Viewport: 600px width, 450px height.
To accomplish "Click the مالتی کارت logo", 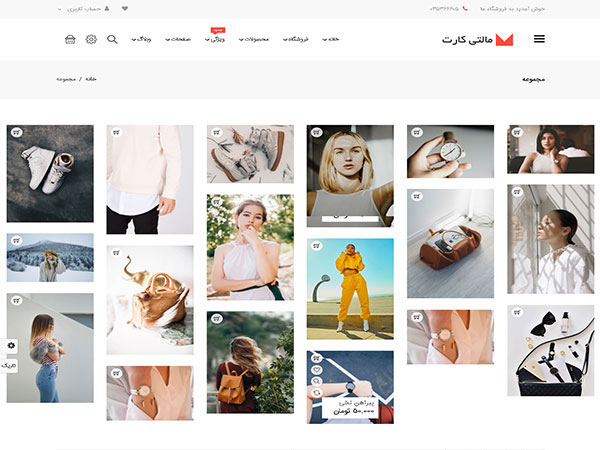I will tap(478, 39).
